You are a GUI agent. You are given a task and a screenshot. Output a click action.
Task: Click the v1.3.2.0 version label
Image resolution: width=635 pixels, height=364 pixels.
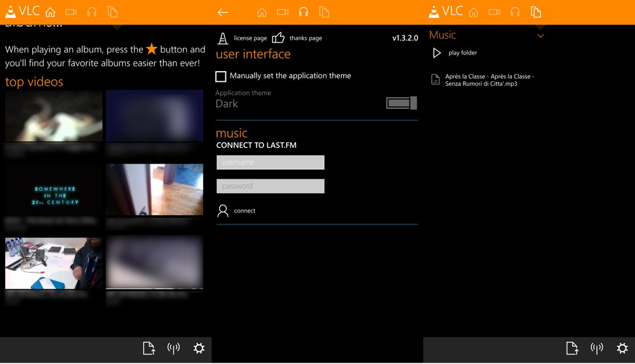405,38
